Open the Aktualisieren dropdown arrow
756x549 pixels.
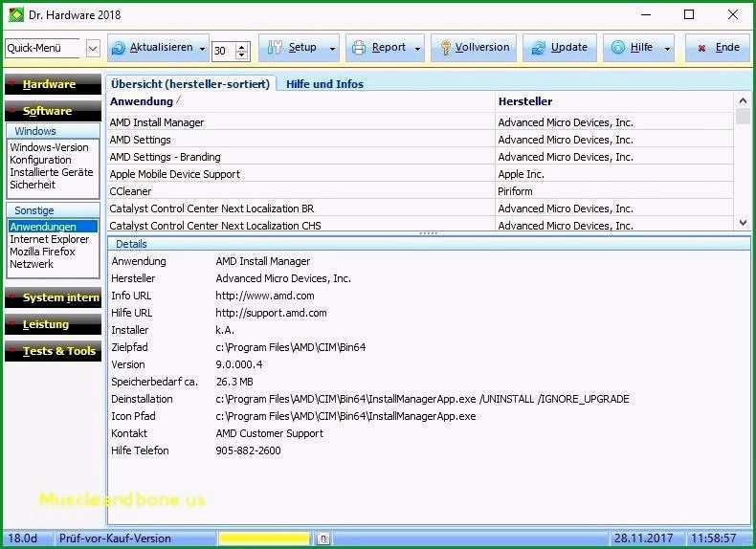202,49
